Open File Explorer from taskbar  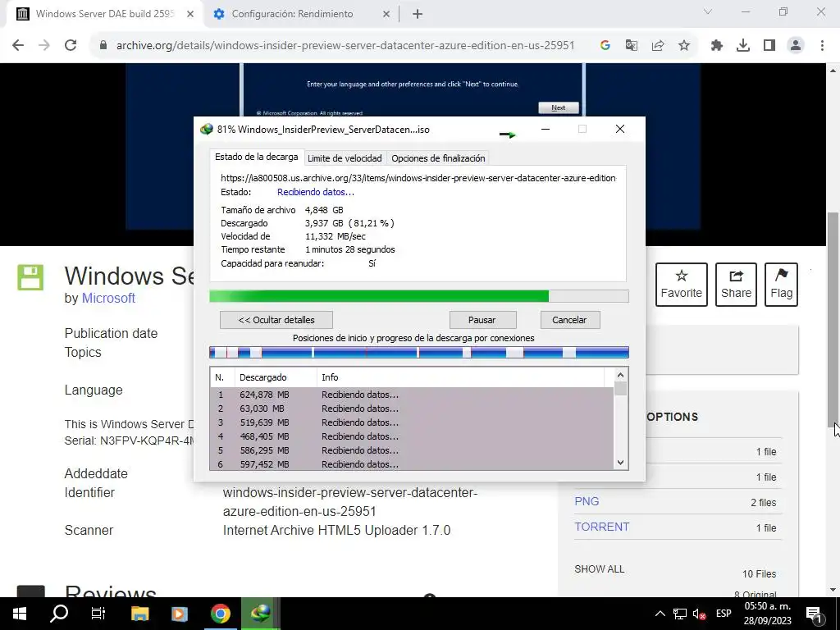139,614
